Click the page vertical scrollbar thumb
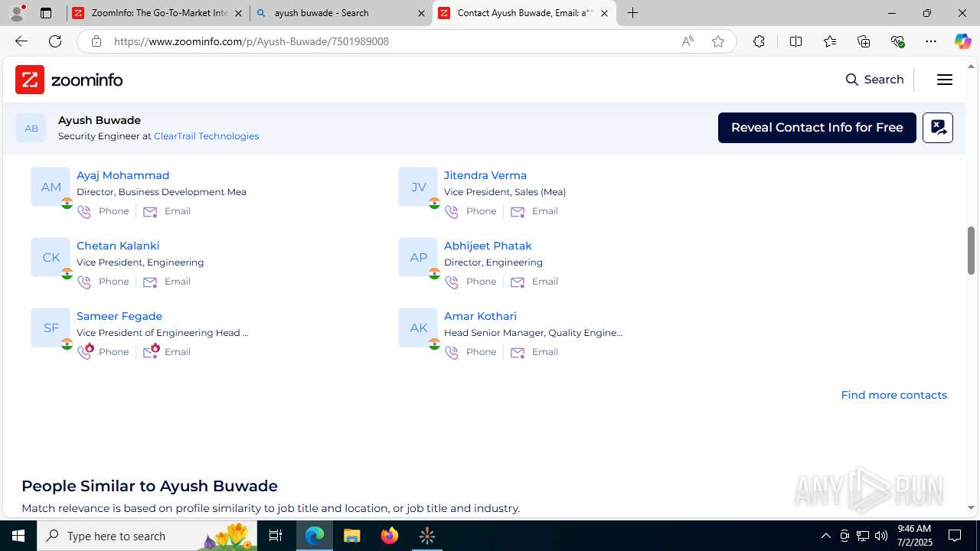Viewport: 980px width, 551px height. point(971,250)
